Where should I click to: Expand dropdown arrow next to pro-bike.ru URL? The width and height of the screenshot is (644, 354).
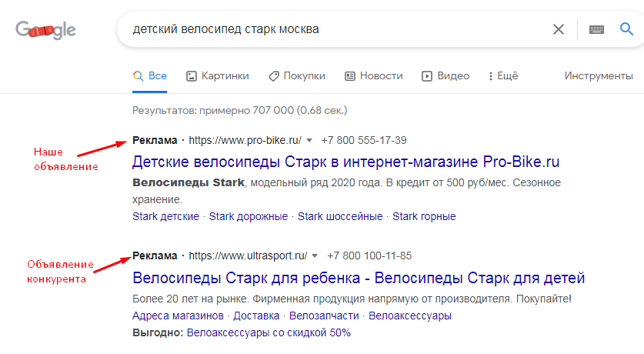pos(309,141)
